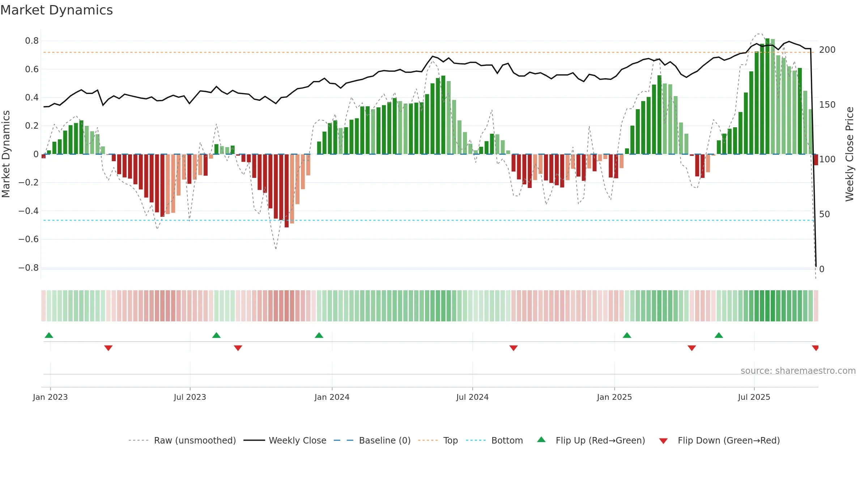Click the −0.2 left axis tick label

(x=29, y=183)
